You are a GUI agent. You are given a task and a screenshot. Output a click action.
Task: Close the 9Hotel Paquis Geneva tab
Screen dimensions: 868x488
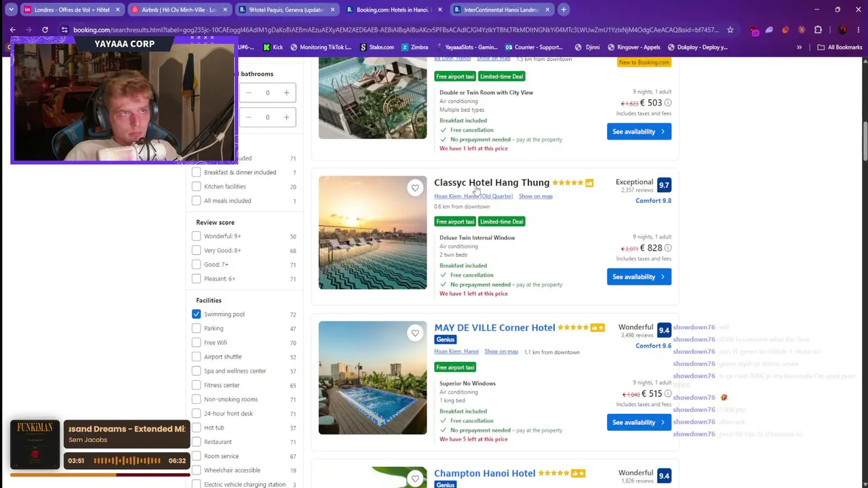(332, 9)
